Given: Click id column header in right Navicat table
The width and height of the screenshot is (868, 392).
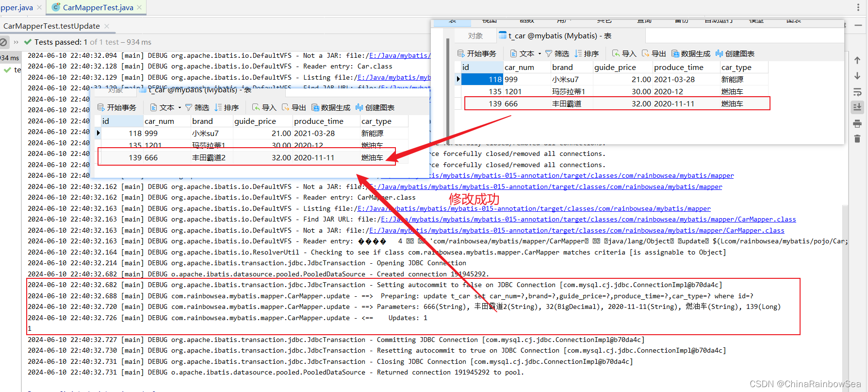Looking at the screenshot, I should click(481, 67).
